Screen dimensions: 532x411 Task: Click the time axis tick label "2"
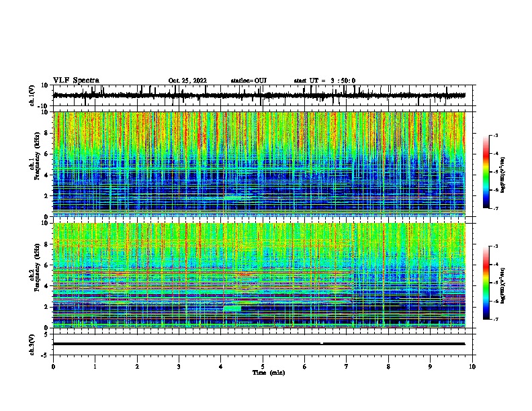pyautogui.click(x=137, y=367)
